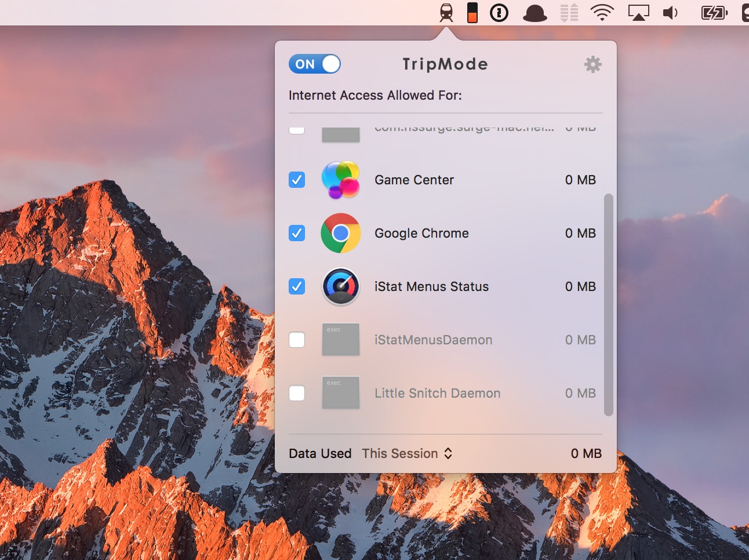
Task: Click the total 0 MB data used value
Action: click(x=586, y=453)
